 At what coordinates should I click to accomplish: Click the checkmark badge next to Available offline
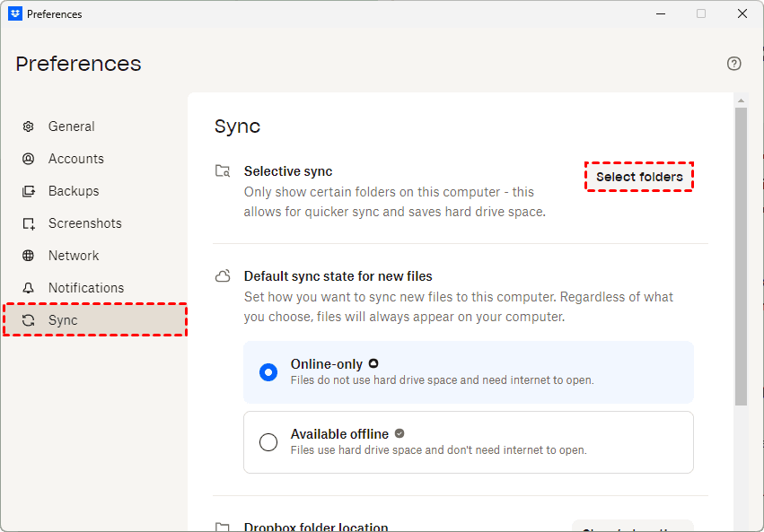[400, 433]
